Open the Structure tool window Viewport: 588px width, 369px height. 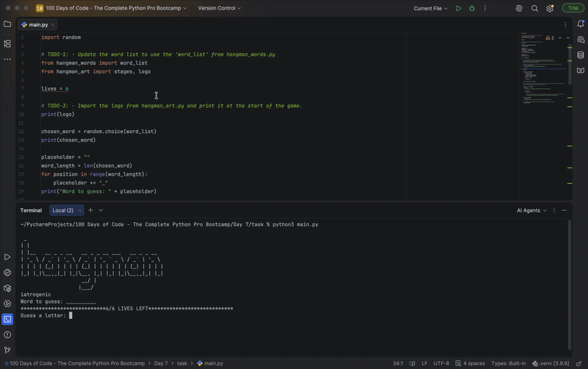click(x=7, y=43)
